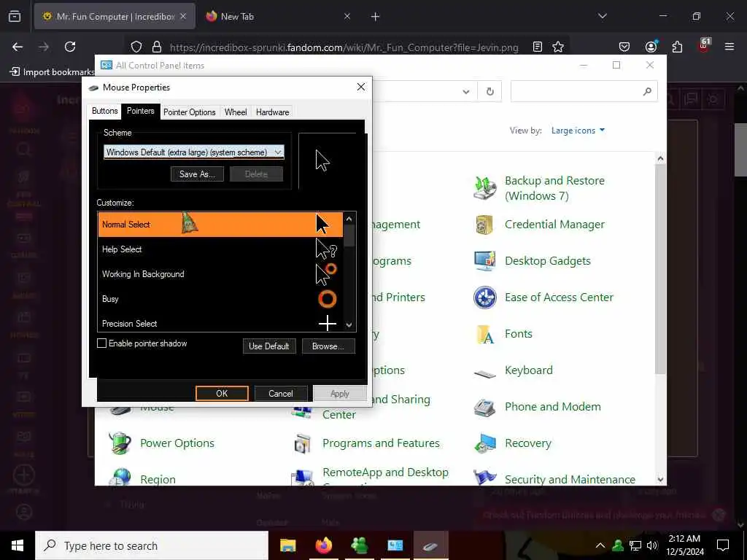Open Phone and Modem icon
Viewport: 747px width, 560px height.
484,407
